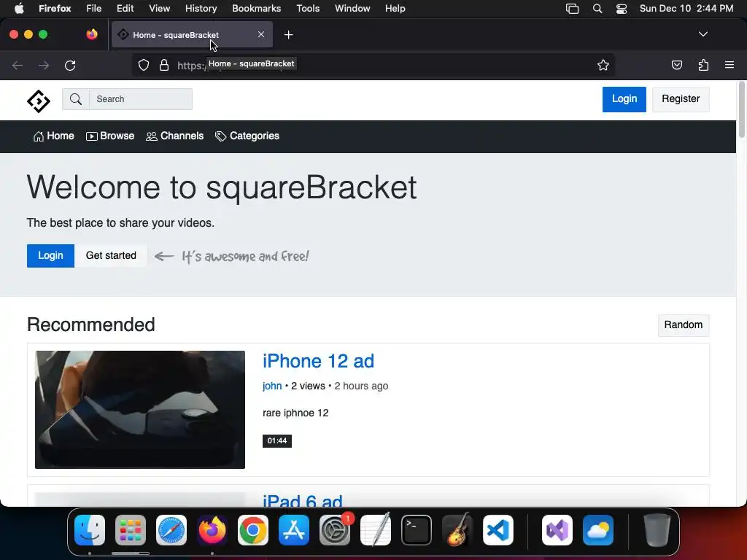Open the Firefox application hamburger menu

729,65
